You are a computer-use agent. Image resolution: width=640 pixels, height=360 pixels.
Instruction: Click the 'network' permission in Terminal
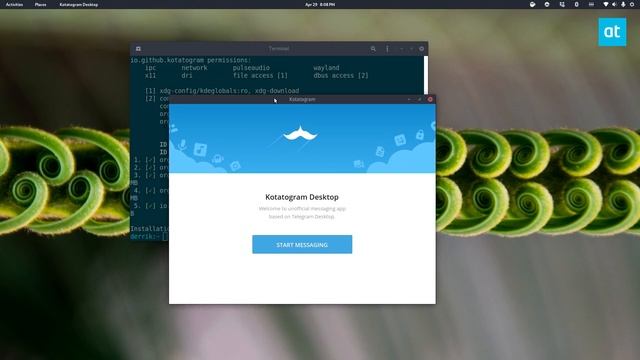[x=194, y=68]
